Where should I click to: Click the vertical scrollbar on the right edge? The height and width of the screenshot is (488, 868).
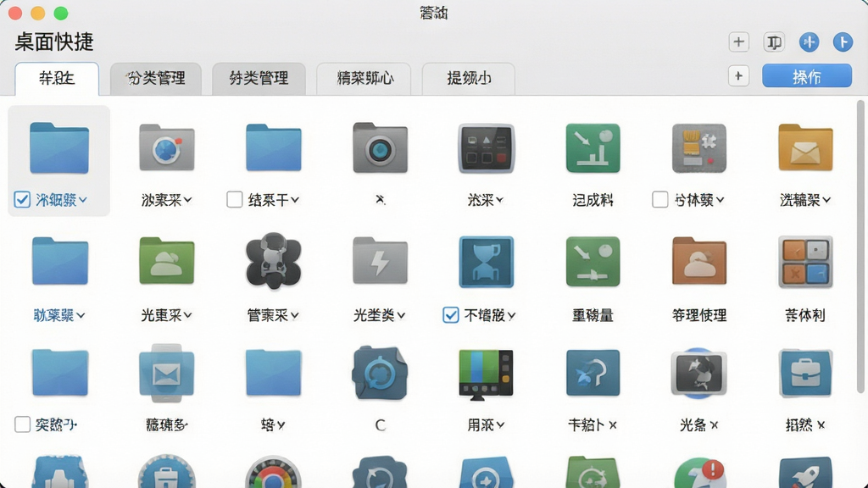pyautogui.click(x=860, y=247)
